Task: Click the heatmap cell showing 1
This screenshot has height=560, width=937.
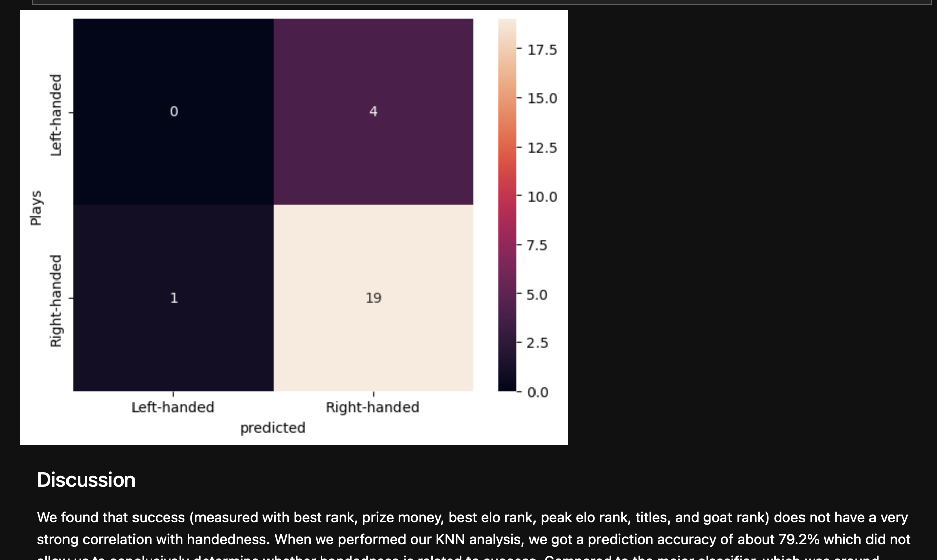Action: [173, 298]
